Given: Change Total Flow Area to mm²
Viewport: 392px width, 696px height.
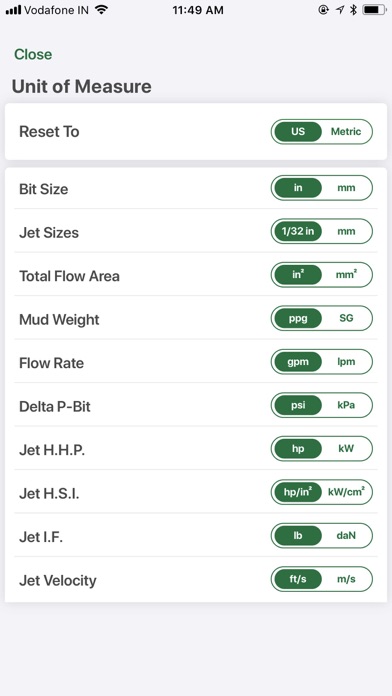Looking at the screenshot, I should (346, 275).
